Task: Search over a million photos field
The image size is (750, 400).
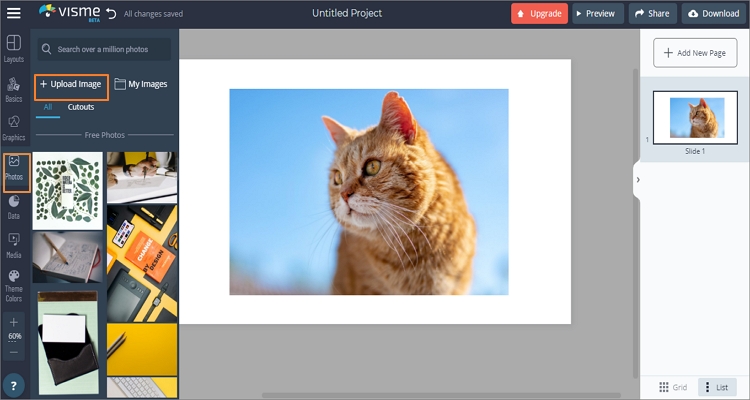Action: (104, 49)
